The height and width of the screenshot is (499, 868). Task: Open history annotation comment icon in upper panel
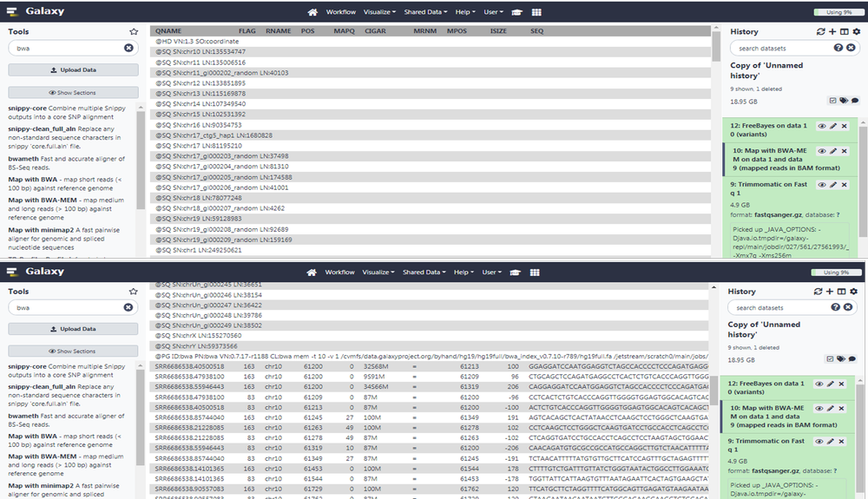tap(855, 100)
